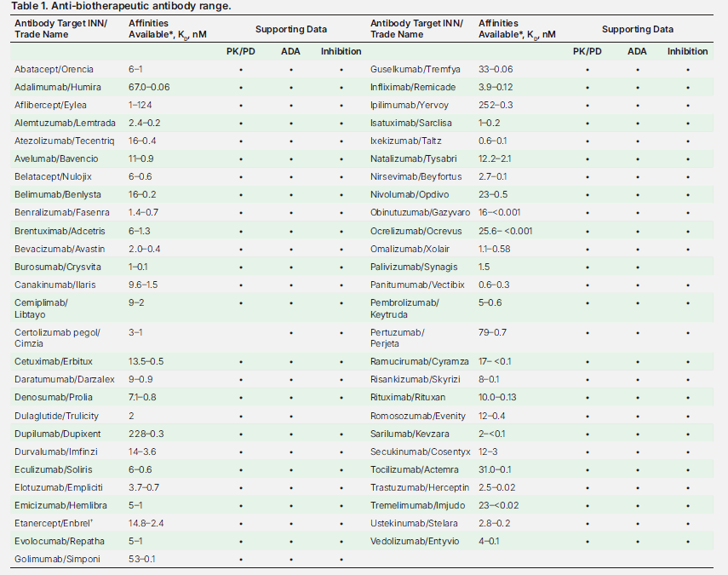
Task: Click Golimumab/Simponi cell
Action: tap(57, 559)
